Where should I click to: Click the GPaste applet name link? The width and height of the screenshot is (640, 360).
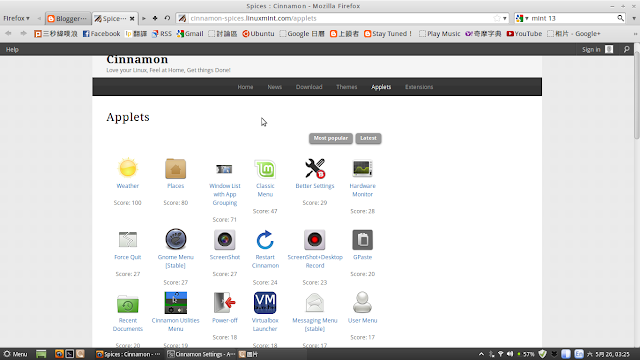point(362,257)
